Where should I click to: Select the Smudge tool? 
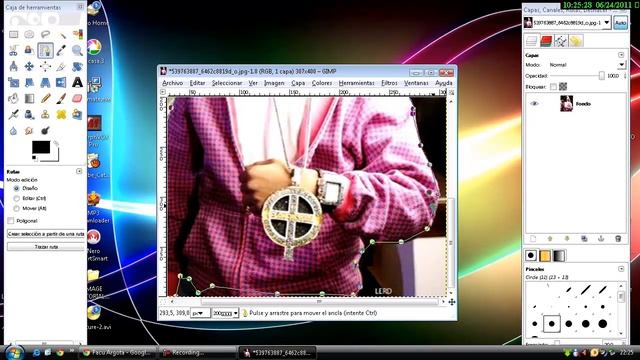[x=29, y=131]
